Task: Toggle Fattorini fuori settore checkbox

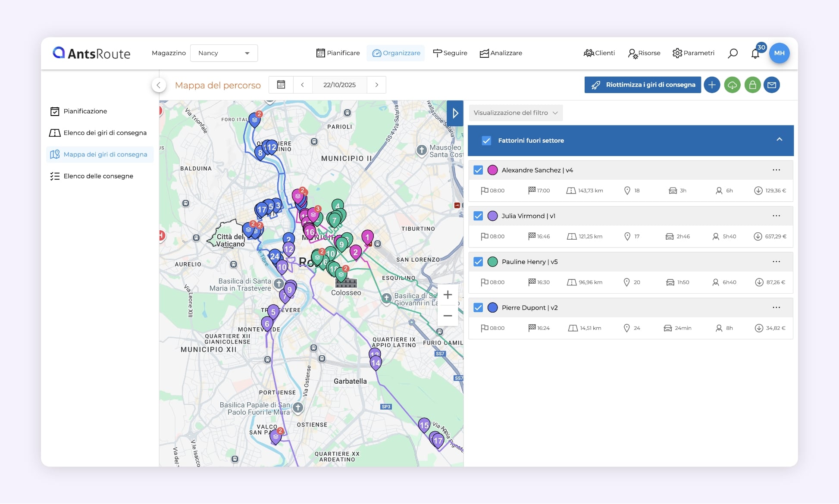Action: pos(486,141)
